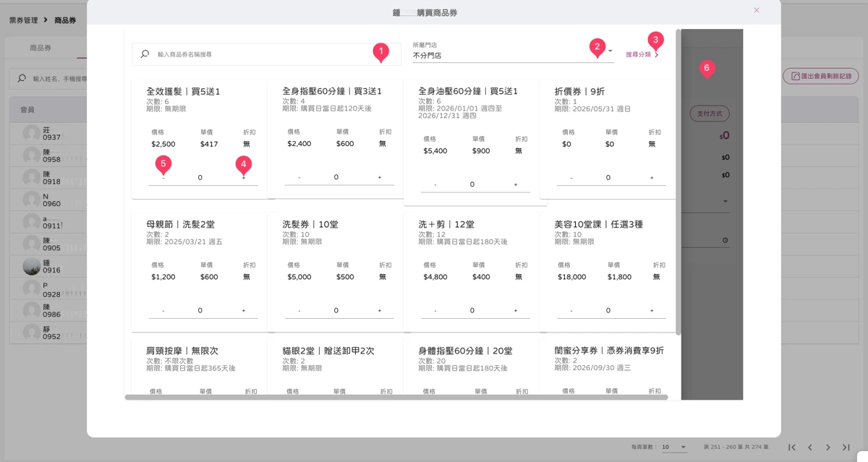Jump to last page of member list
The width and height of the screenshot is (868, 462).
click(x=846, y=448)
